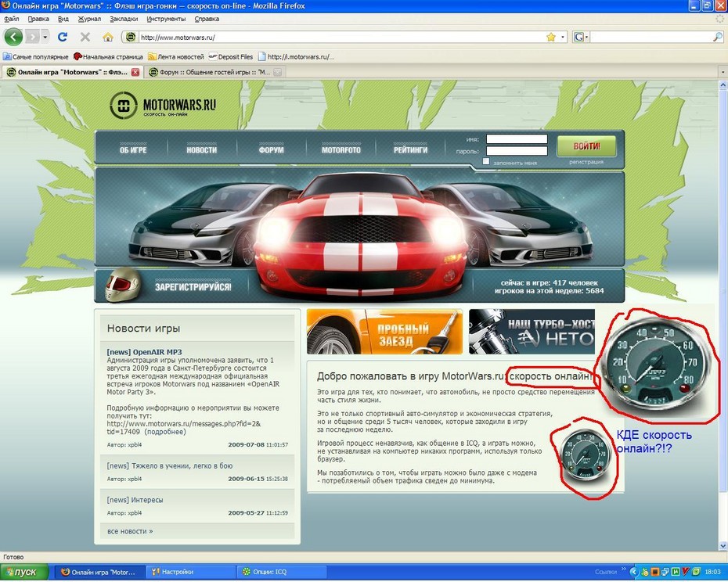Click the ЗАРЕГИСТРИРУЙСЯ! banner
The image size is (728, 582).
193,287
